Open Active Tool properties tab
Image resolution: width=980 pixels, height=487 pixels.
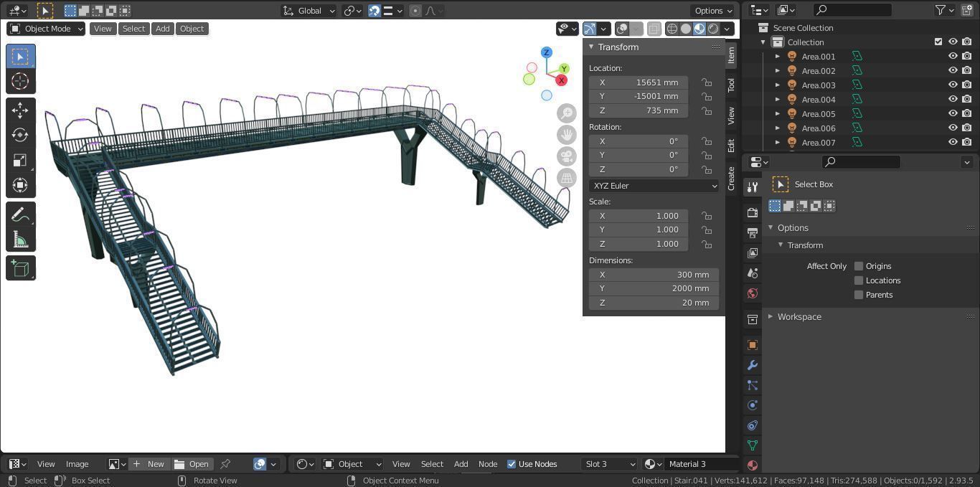(753, 187)
